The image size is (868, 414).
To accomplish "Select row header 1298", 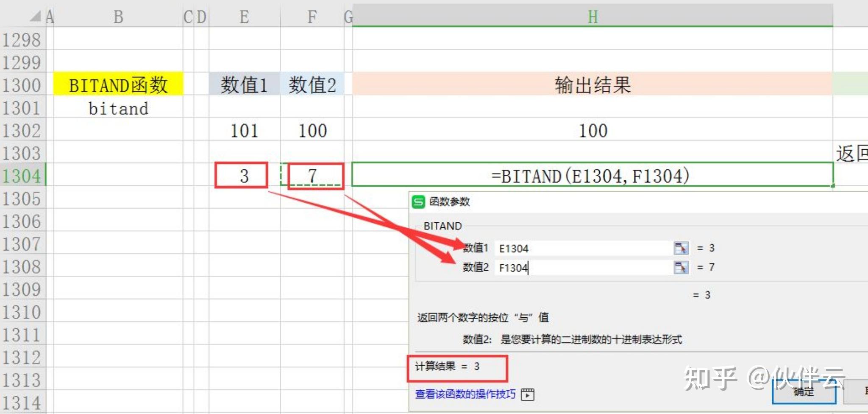I will coord(22,40).
